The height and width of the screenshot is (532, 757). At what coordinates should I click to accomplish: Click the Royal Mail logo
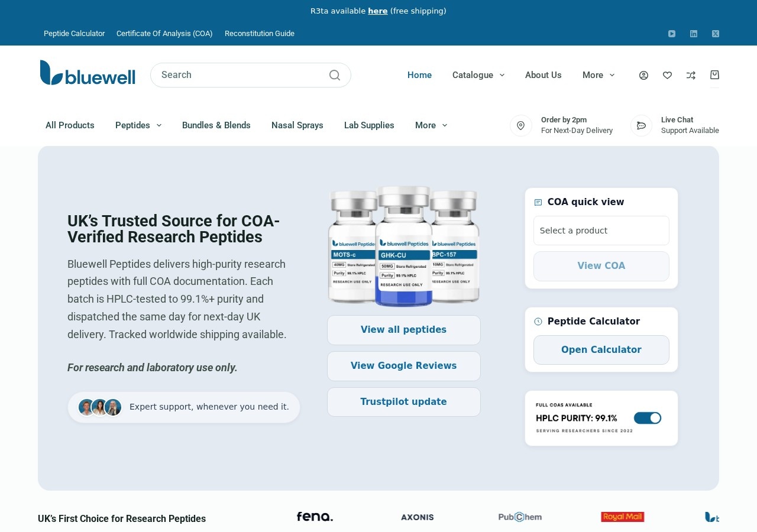[x=623, y=517]
